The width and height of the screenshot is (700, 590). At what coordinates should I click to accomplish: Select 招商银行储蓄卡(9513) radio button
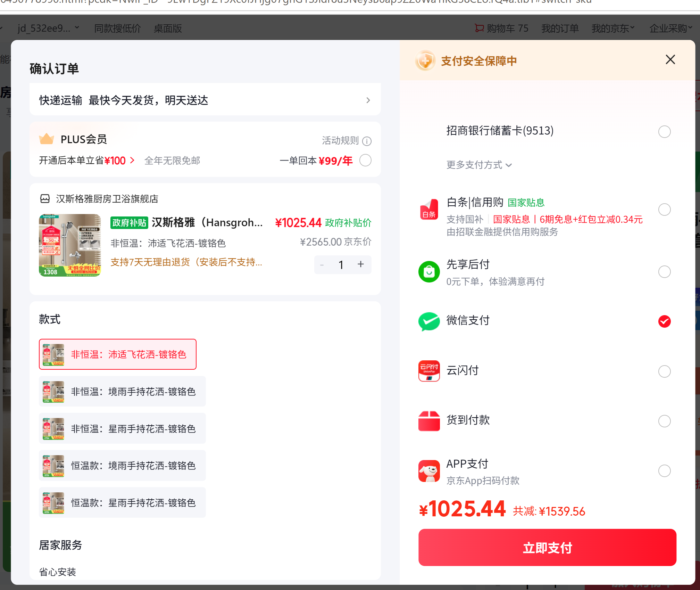664,132
